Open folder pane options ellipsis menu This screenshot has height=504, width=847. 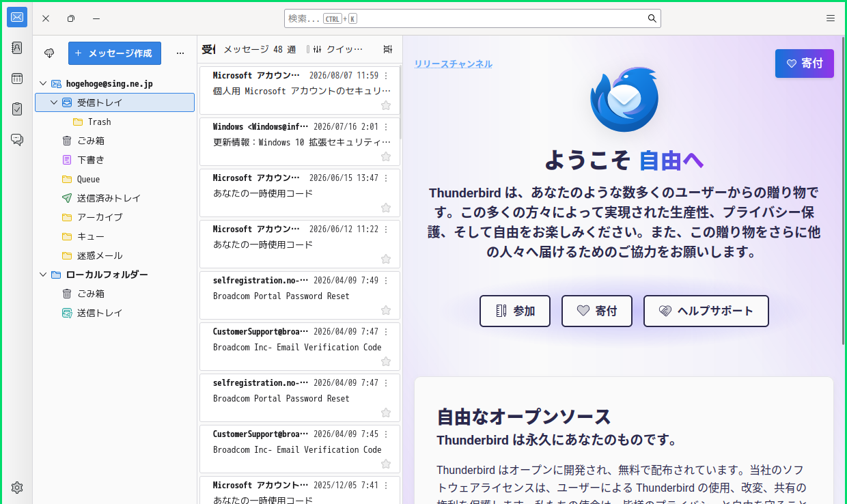click(x=180, y=53)
